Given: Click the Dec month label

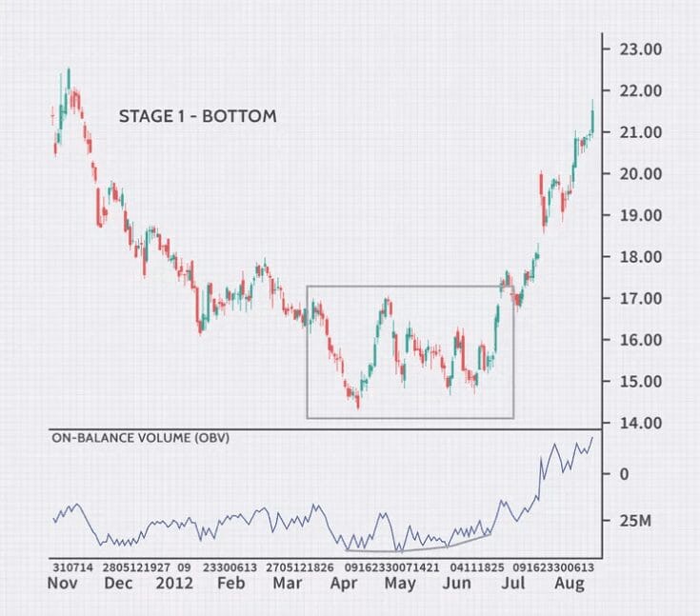Looking at the screenshot, I should [118, 583].
